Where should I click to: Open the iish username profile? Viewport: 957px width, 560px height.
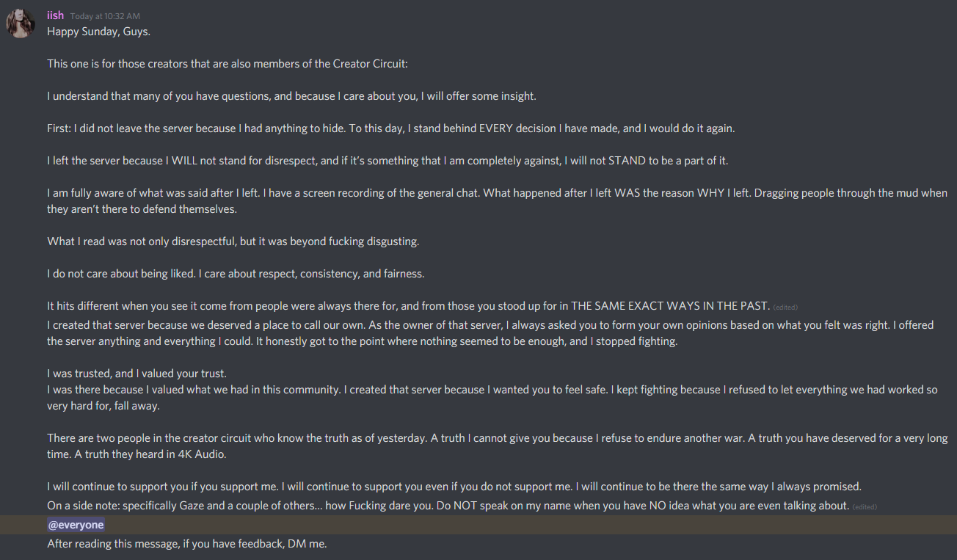[x=55, y=15]
